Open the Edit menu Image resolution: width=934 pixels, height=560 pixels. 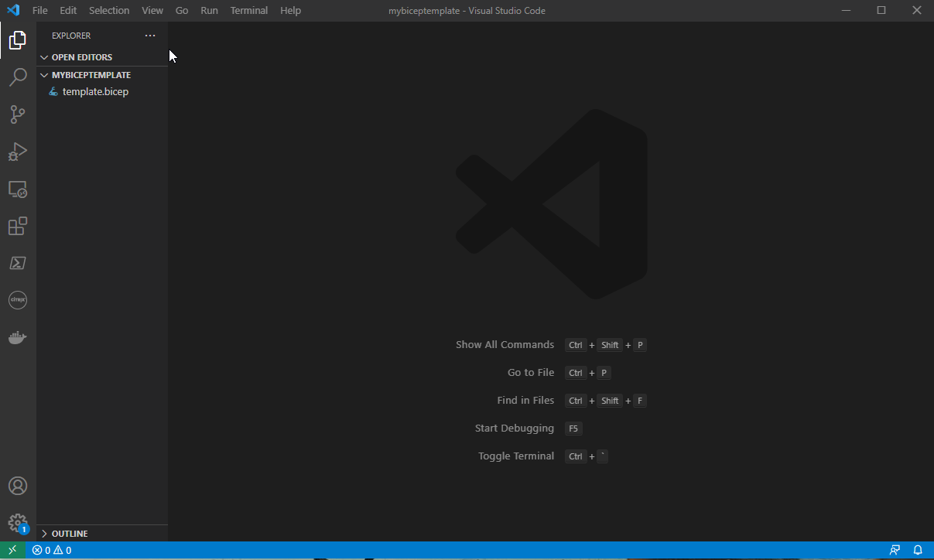point(68,11)
